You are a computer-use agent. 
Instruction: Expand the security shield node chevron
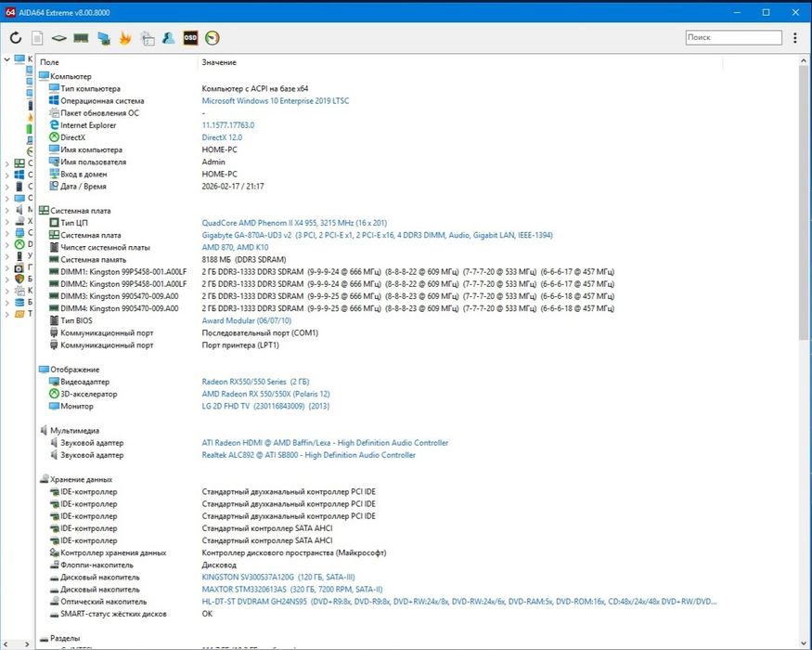tap(6, 279)
